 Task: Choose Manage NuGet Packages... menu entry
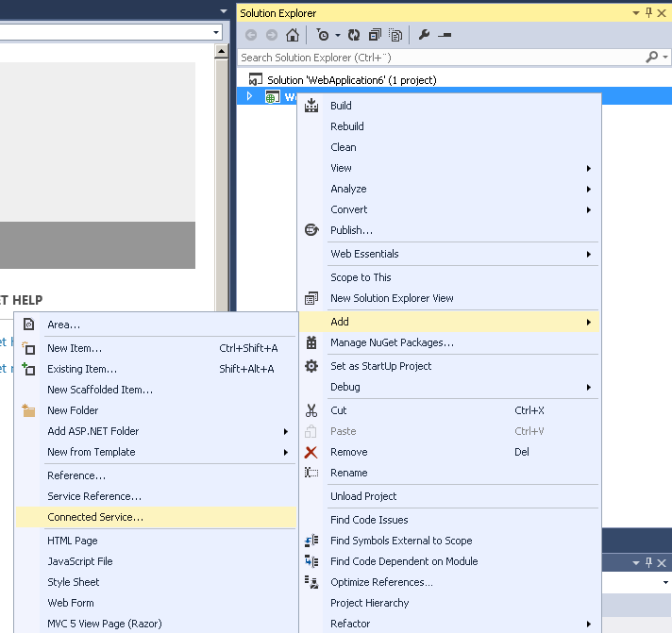coord(392,342)
